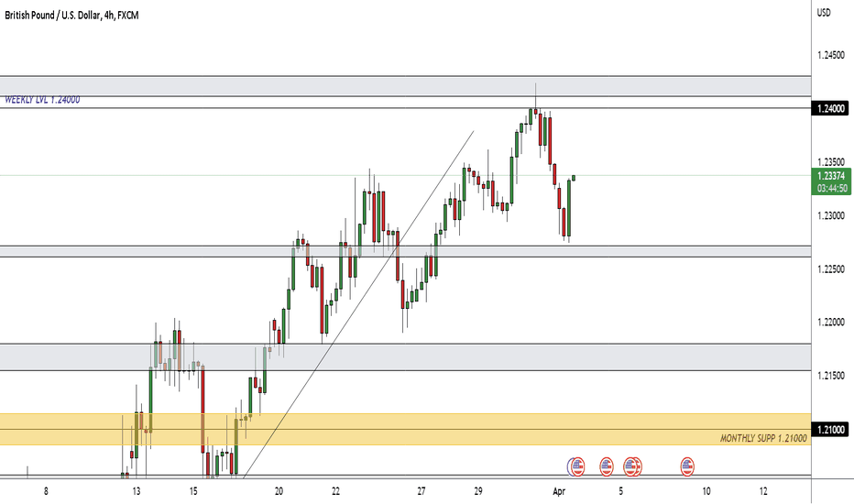Click the 1.23500 price axis value
Image resolution: width=854 pixels, height=504 pixels.
pyautogui.click(x=831, y=162)
